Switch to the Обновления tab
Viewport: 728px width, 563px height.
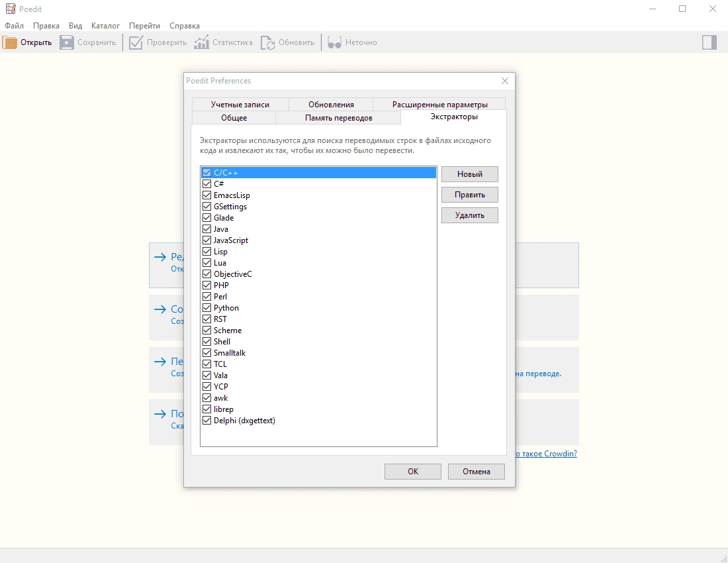[331, 105]
